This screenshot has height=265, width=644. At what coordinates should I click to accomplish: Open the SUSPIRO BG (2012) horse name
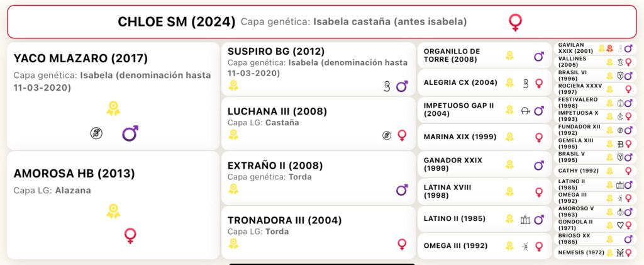(x=276, y=52)
